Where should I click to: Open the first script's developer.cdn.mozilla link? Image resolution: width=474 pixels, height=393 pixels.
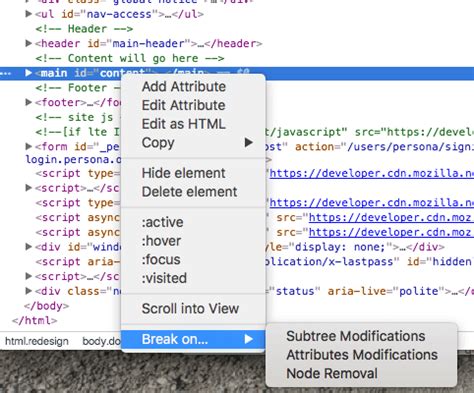[x=372, y=173]
